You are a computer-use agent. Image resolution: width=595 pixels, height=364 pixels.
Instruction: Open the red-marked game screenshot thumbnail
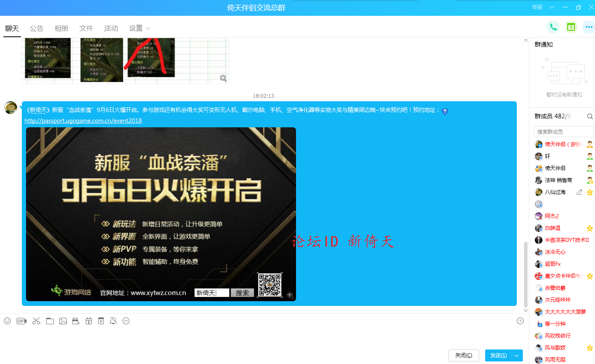151,58
